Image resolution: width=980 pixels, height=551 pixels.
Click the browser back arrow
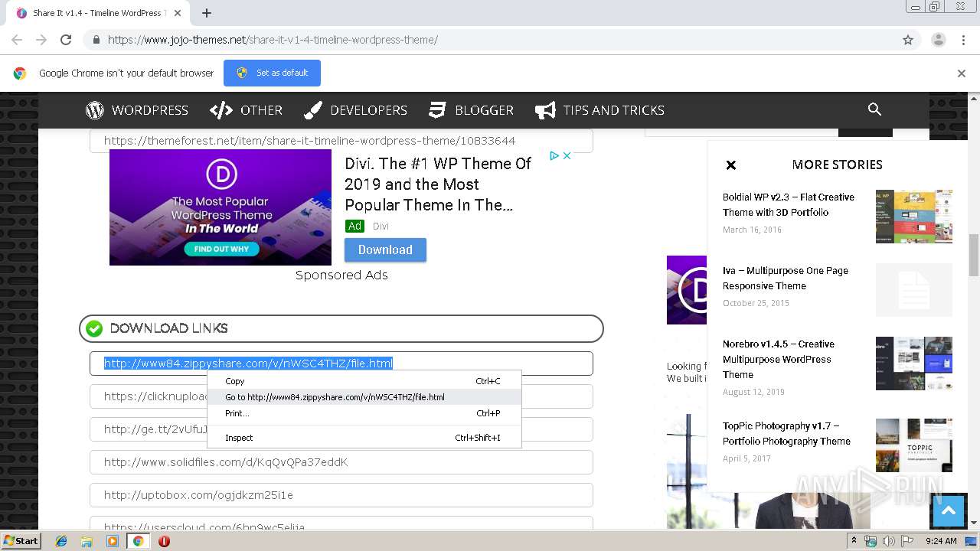pos(17,40)
